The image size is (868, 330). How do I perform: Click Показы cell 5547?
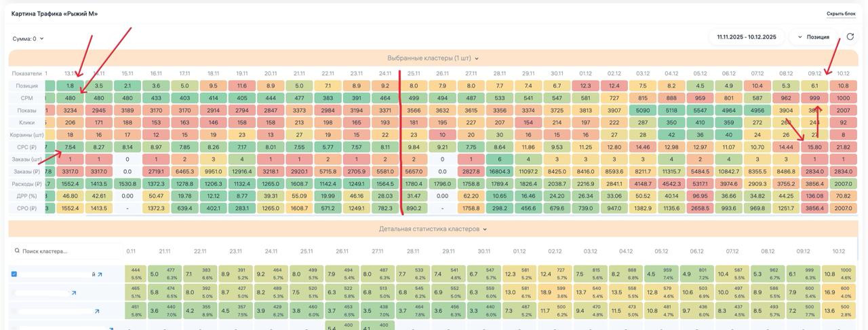pos(701,111)
